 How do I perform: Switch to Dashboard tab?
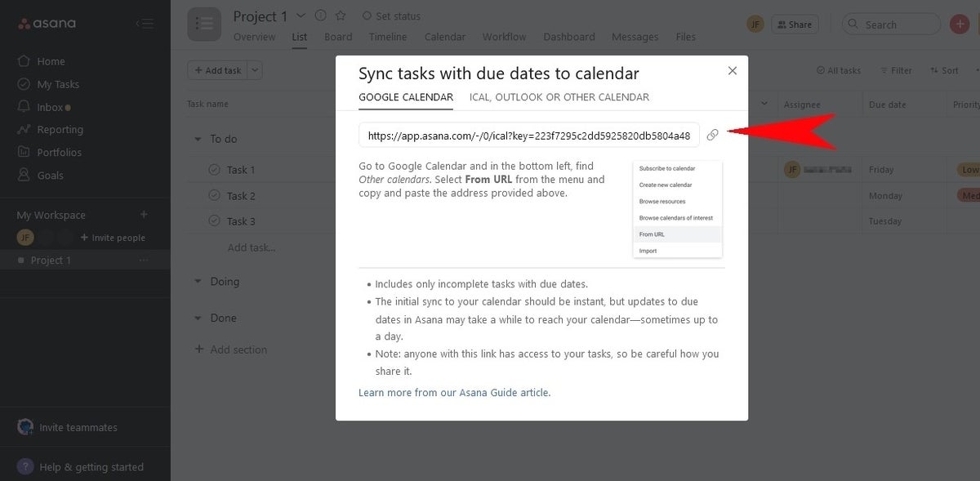pyautogui.click(x=569, y=37)
